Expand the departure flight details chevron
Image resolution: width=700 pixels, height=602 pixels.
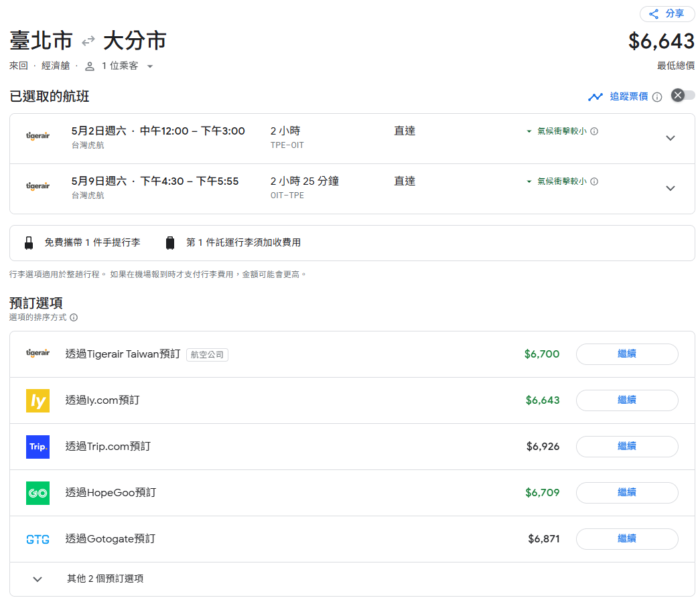(x=671, y=138)
